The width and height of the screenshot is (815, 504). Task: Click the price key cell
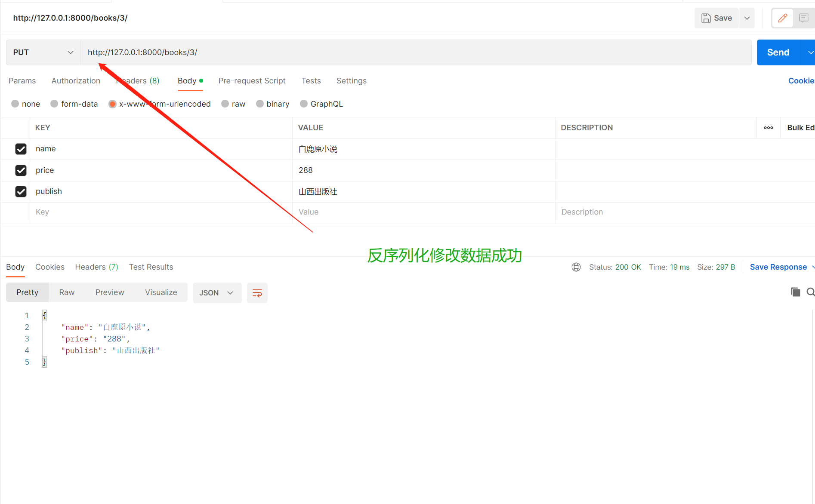coord(161,170)
